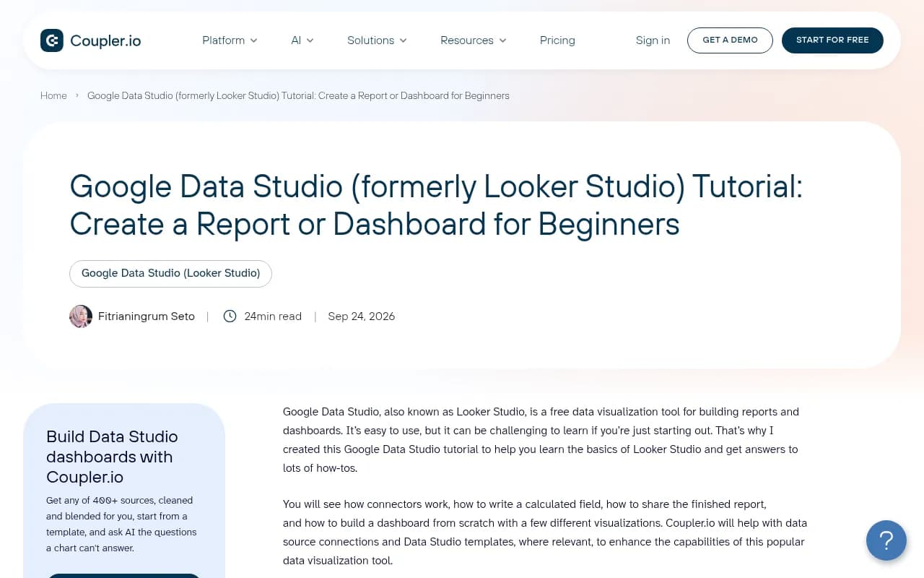Click the main article headline
This screenshot has height=578, width=924.
[x=436, y=205]
